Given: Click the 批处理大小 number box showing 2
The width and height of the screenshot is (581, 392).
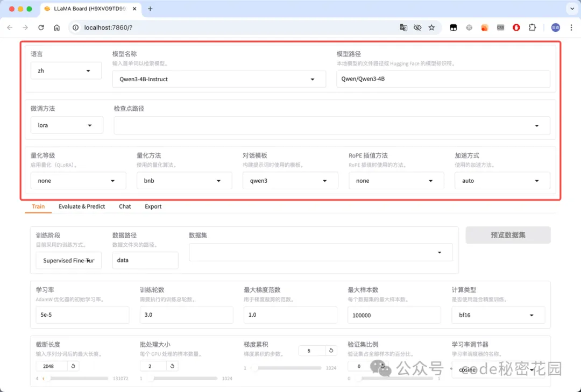Looking at the screenshot, I should 153,366.
